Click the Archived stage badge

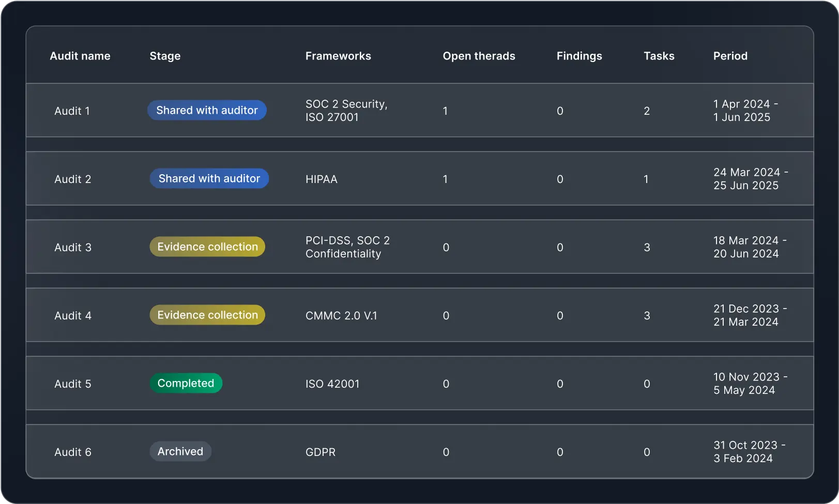pyautogui.click(x=180, y=451)
